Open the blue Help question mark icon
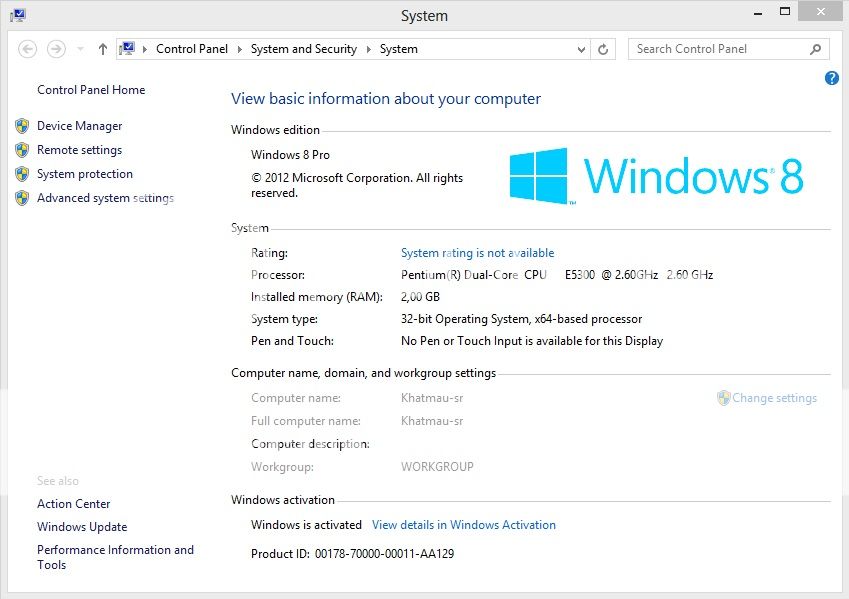The width and height of the screenshot is (849, 599). point(831,78)
